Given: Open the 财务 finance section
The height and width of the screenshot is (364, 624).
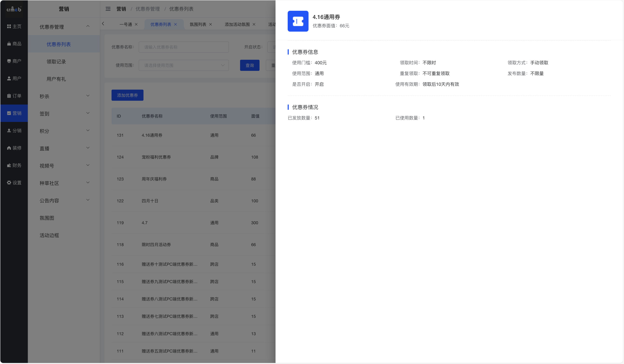Looking at the screenshot, I should 14,165.
